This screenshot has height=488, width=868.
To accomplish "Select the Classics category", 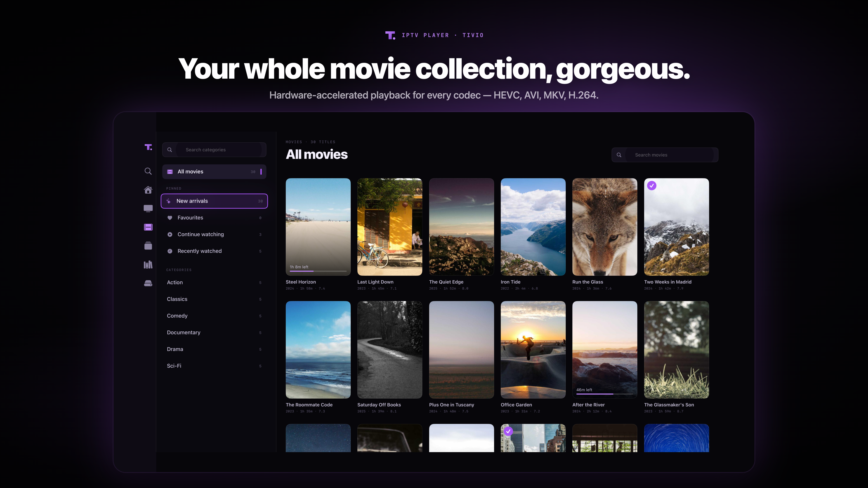I will tap(214, 299).
